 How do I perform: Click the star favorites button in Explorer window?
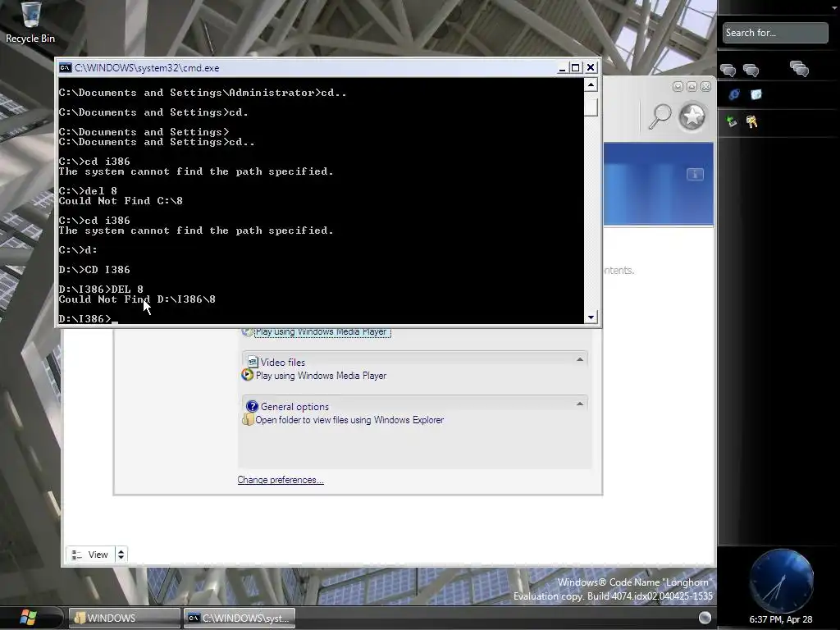[x=692, y=116]
